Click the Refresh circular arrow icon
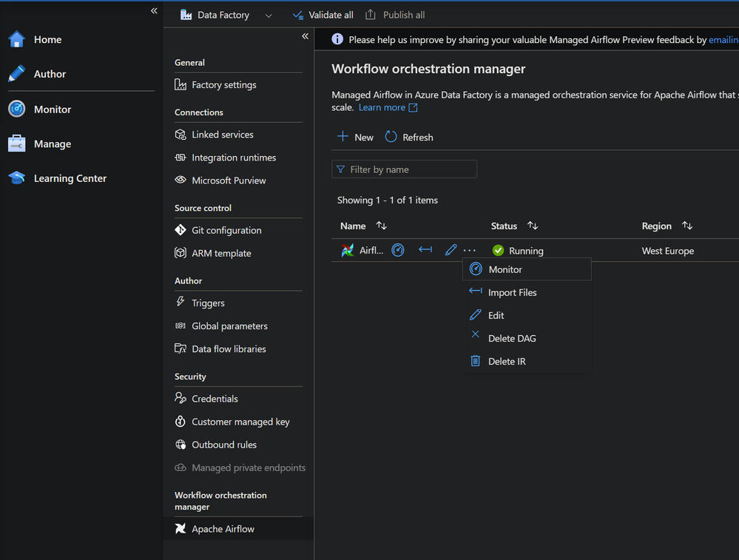 point(391,137)
